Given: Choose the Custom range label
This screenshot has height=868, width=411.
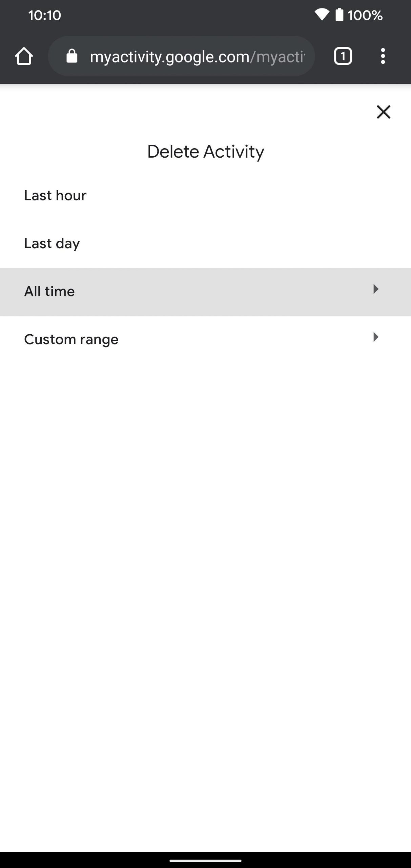Looking at the screenshot, I should [x=71, y=339].
